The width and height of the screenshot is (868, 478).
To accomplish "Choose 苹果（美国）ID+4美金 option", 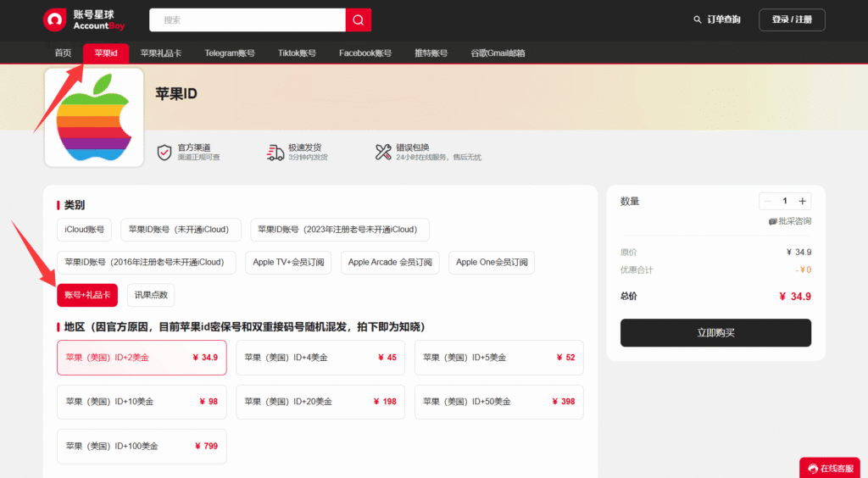I will (x=320, y=358).
